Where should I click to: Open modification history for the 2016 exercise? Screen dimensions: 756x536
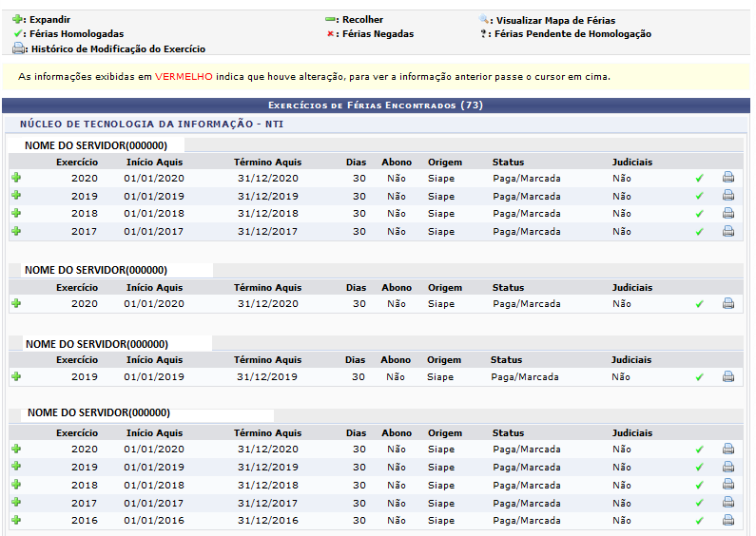click(728, 521)
